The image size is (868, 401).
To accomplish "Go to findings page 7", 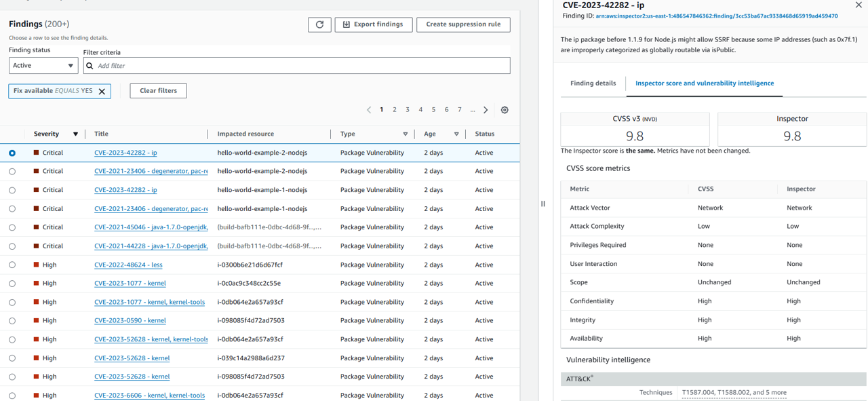I will point(459,110).
